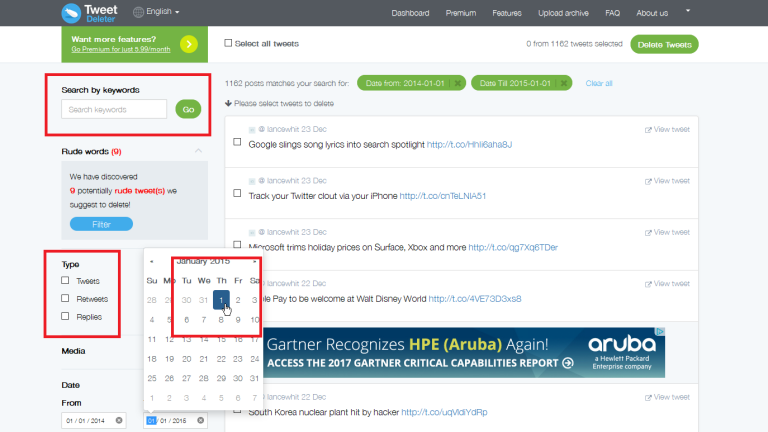Click the Delete Tweets button
This screenshot has width=768, height=432.
(x=664, y=45)
